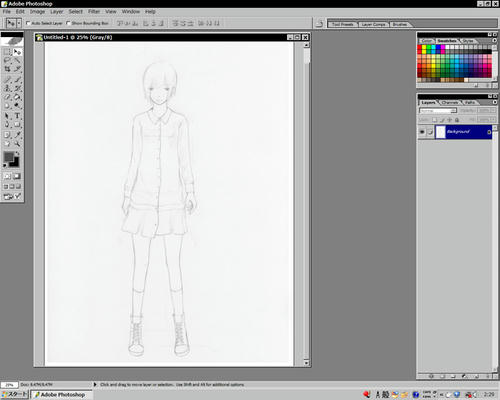Switch to the Channels tab
Image resolution: width=500 pixels, height=400 pixels.
tap(450, 102)
